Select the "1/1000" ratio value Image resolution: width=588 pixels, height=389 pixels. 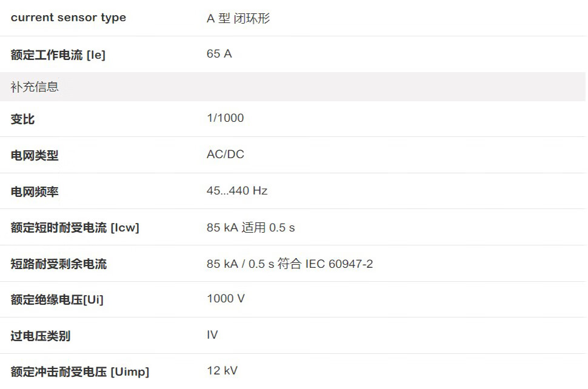(225, 118)
